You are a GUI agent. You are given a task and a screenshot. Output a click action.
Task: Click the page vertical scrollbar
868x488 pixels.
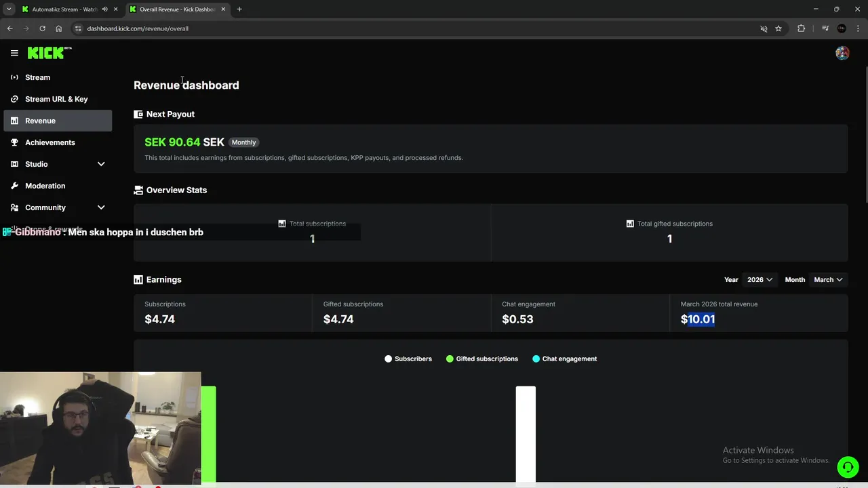tap(865, 136)
